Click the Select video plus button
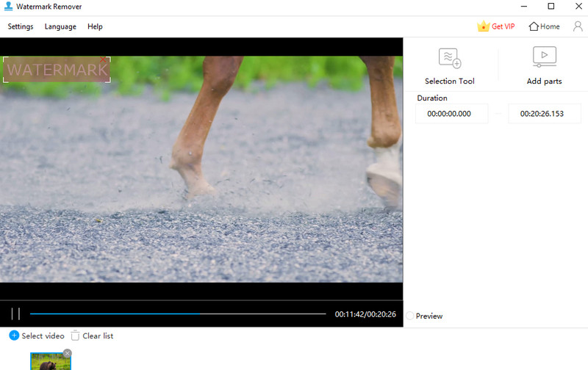The width and height of the screenshot is (588, 370). coord(14,335)
